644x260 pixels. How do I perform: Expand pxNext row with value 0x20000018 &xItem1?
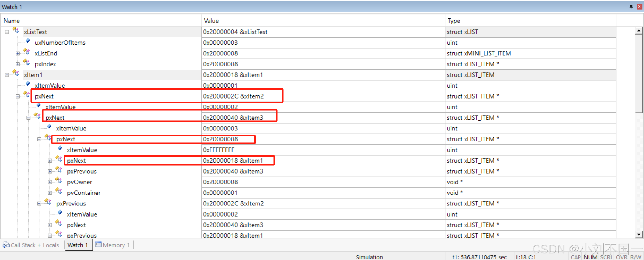pyautogui.click(x=50, y=161)
